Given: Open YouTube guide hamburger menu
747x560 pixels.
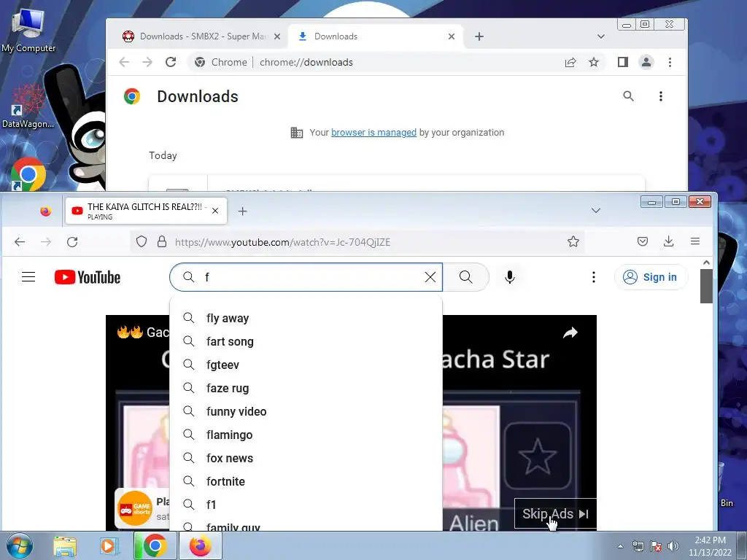Looking at the screenshot, I should 28,276.
